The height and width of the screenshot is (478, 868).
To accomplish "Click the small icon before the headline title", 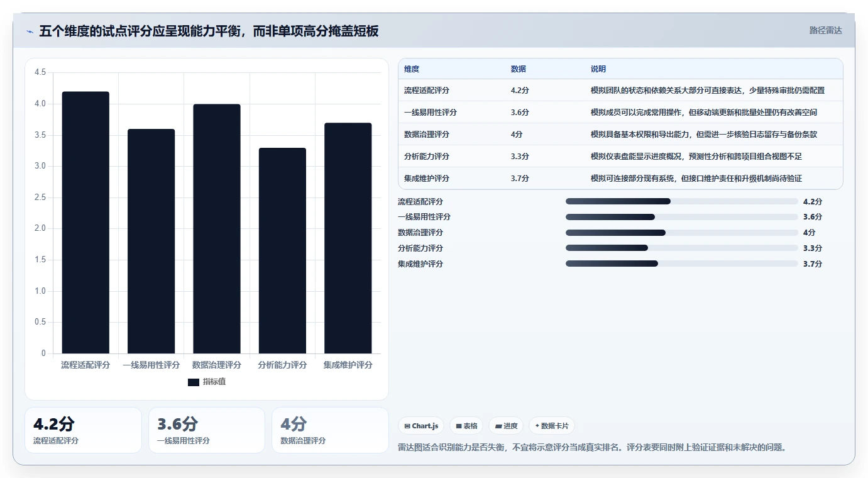I will 30,31.
